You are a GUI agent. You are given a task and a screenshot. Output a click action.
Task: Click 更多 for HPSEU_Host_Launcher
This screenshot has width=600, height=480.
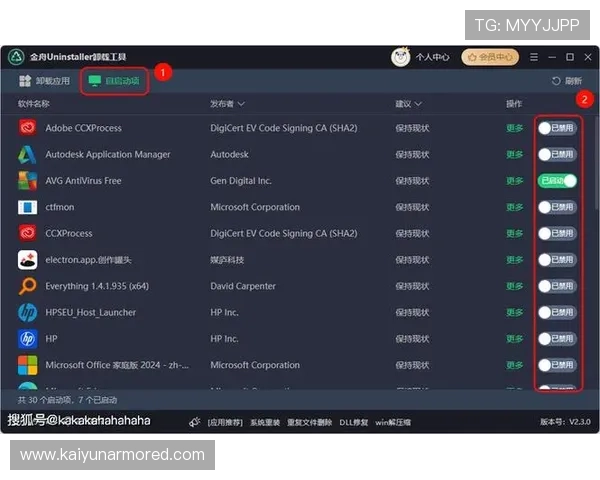pos(514,312)
